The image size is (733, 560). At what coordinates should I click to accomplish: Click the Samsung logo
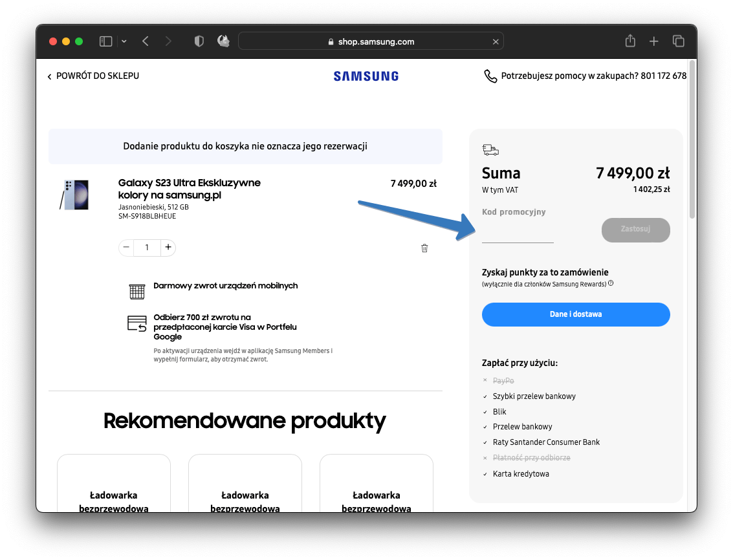tap(366, 76)
